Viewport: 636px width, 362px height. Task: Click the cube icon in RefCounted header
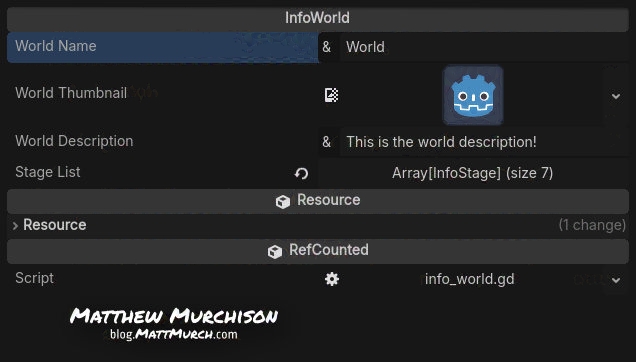[275, 251]
